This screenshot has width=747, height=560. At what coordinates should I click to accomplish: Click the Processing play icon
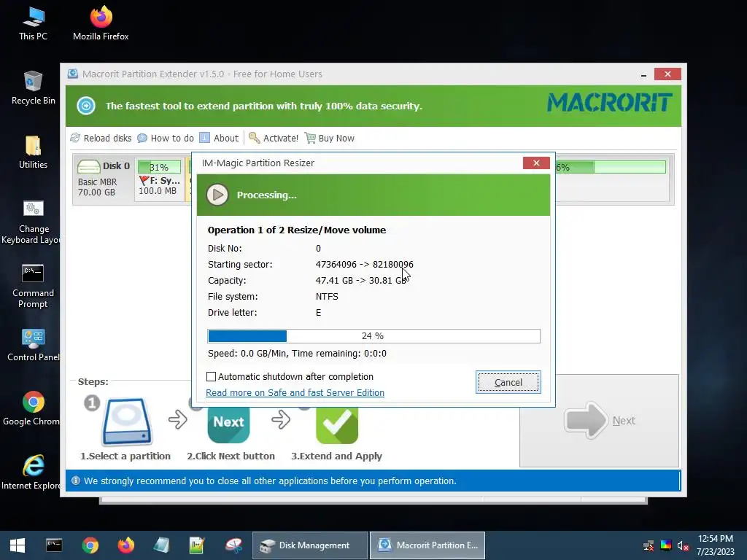(x=217, y=195)
